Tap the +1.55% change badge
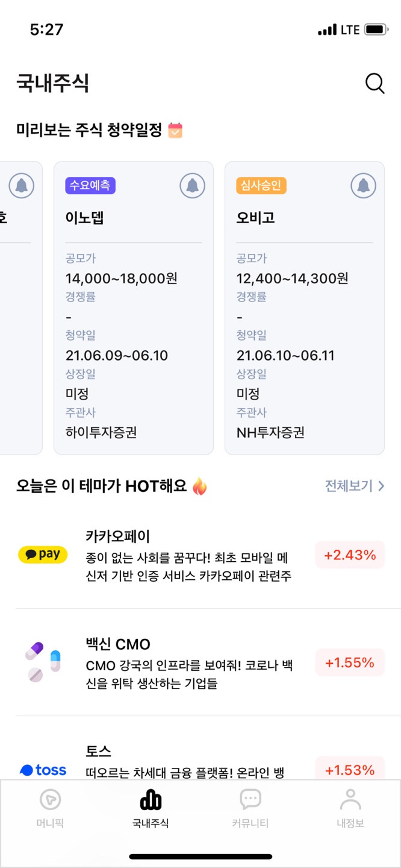The width and height of the screenshot is (401, 868). 350,662
